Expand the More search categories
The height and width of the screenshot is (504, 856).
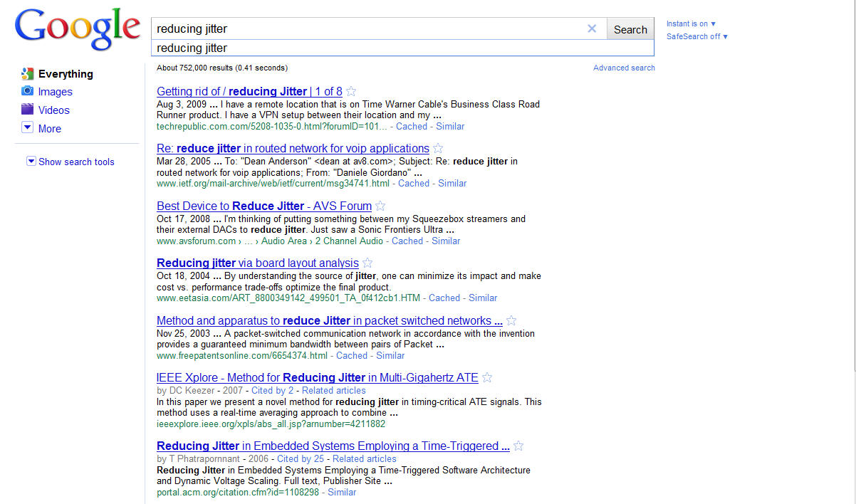coord(49,129)
